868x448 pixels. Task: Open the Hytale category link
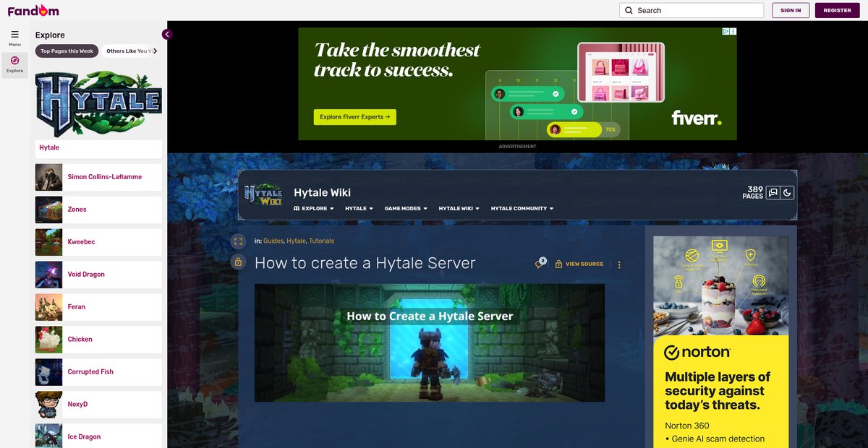coord(296,241)
